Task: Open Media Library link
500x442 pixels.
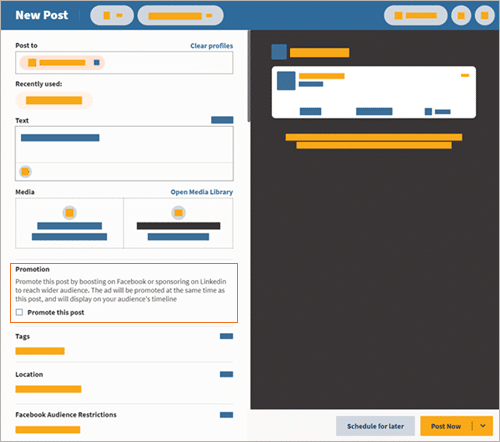Action: (x=202, y=192)
